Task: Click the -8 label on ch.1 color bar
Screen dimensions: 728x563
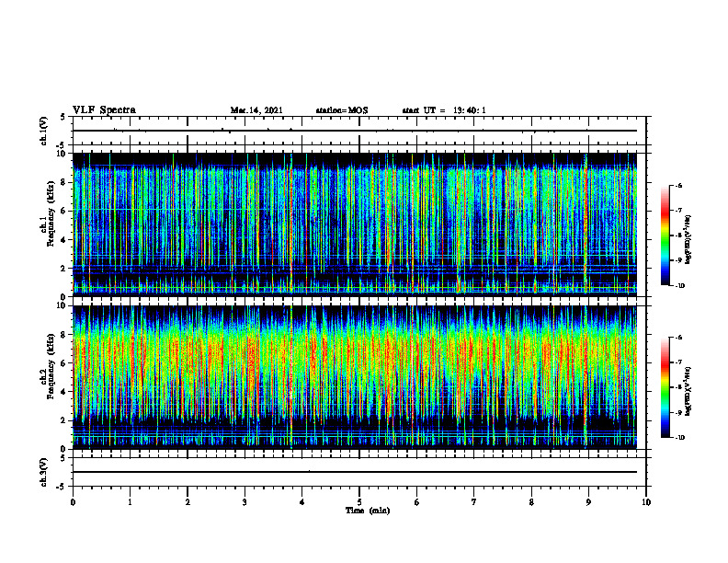Action: coord(678,236)
